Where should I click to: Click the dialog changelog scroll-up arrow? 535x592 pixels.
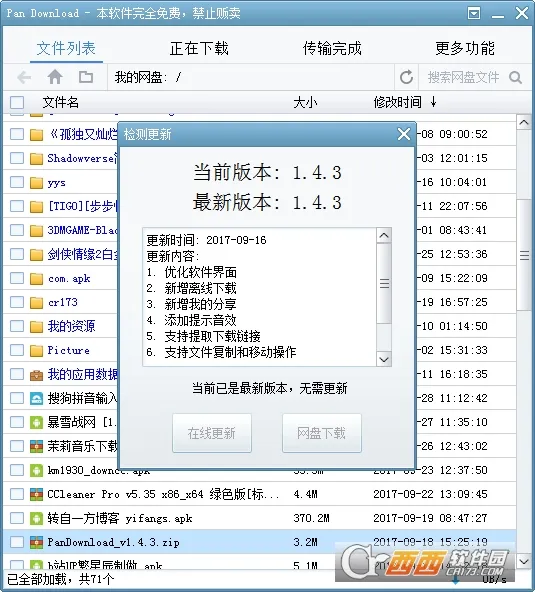tap(384, 236)
